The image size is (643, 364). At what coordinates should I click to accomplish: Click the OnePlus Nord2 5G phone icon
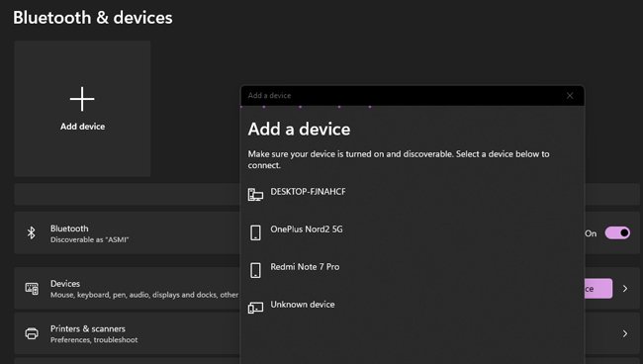(x=255, y=232)
